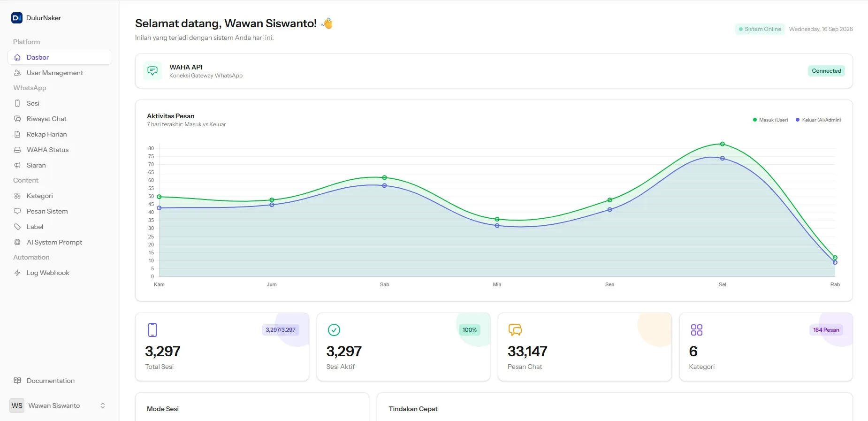Click the Sistem Online badge
The width and height of the screenshot is (868, 421).
[x=760, y=29]
